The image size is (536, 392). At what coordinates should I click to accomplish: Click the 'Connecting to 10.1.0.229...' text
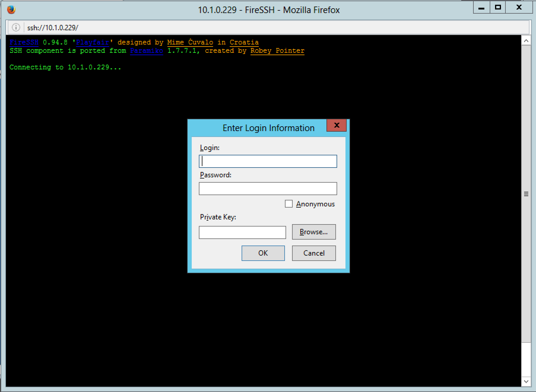[x=65, y=67]
